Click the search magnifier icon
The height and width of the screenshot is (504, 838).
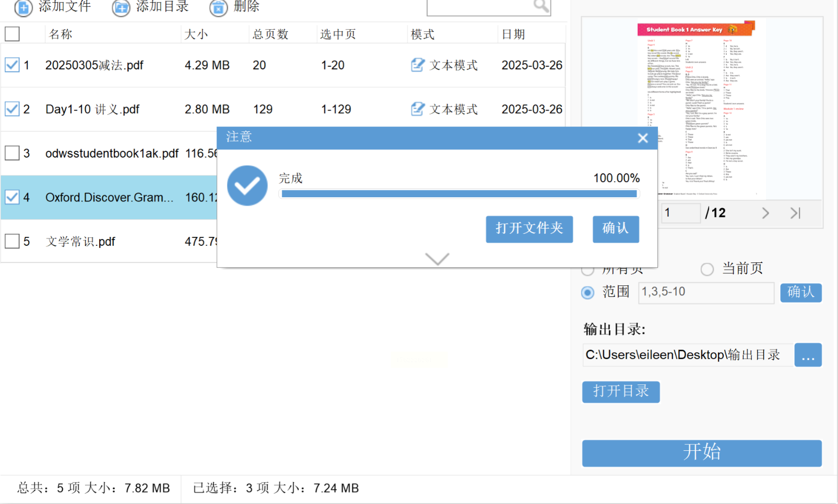point(541,6)
